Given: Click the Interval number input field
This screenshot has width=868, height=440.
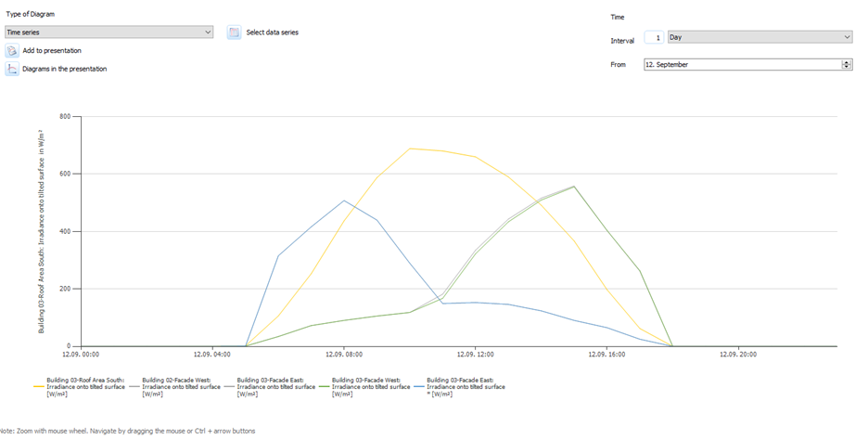Looking at the screenshot, I should point(655,37).
